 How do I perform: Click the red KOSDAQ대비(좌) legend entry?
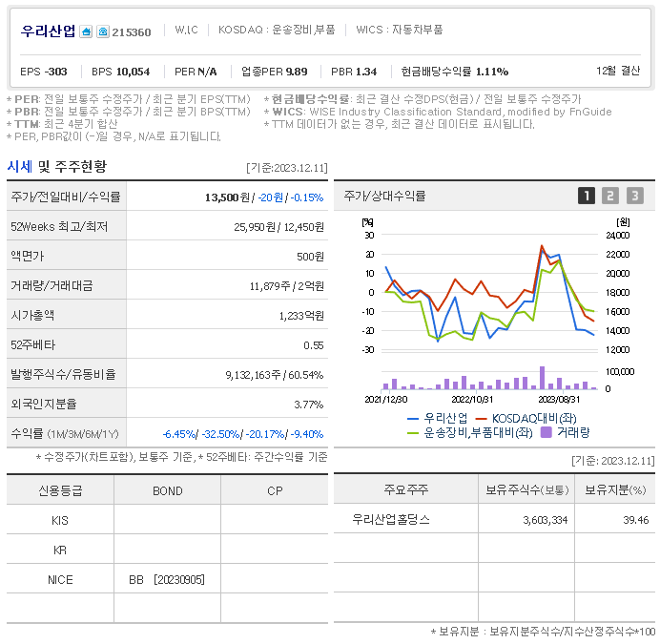point(526,418)
